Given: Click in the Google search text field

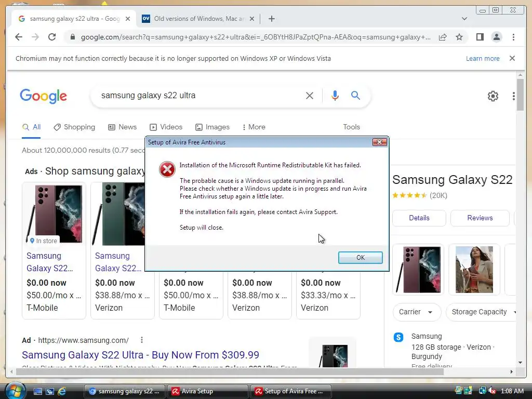Looking at the screenshot, I should click(200, 96).
